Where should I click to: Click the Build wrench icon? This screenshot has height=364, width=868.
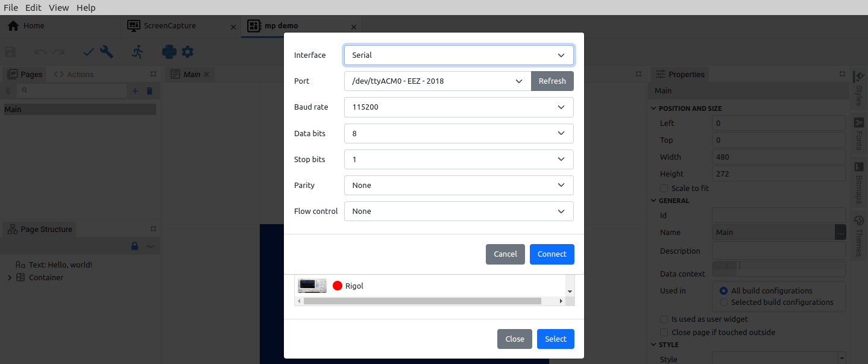[x=107, y=52]
